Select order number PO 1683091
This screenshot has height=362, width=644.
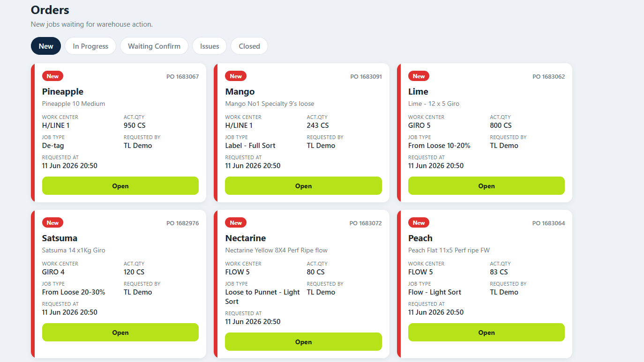click(366, 76)
